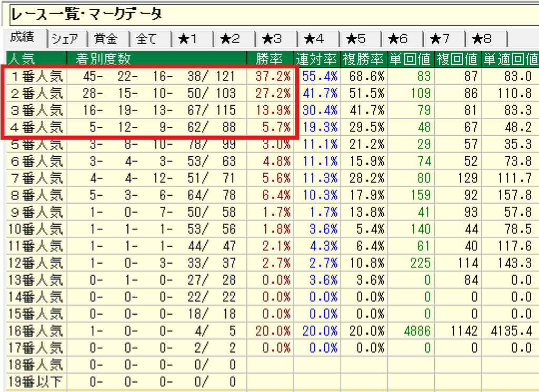Open the 賞金 tab

click(x=108, y=39)
